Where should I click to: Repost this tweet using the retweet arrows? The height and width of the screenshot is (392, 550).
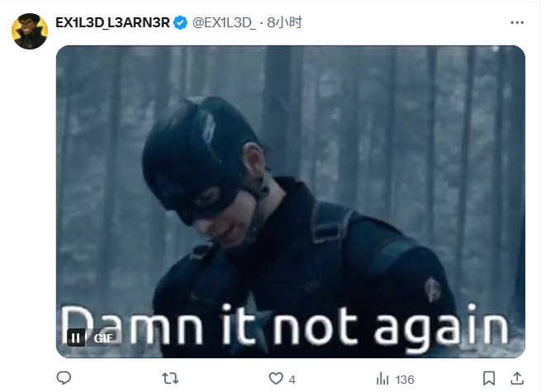(170, 379)
